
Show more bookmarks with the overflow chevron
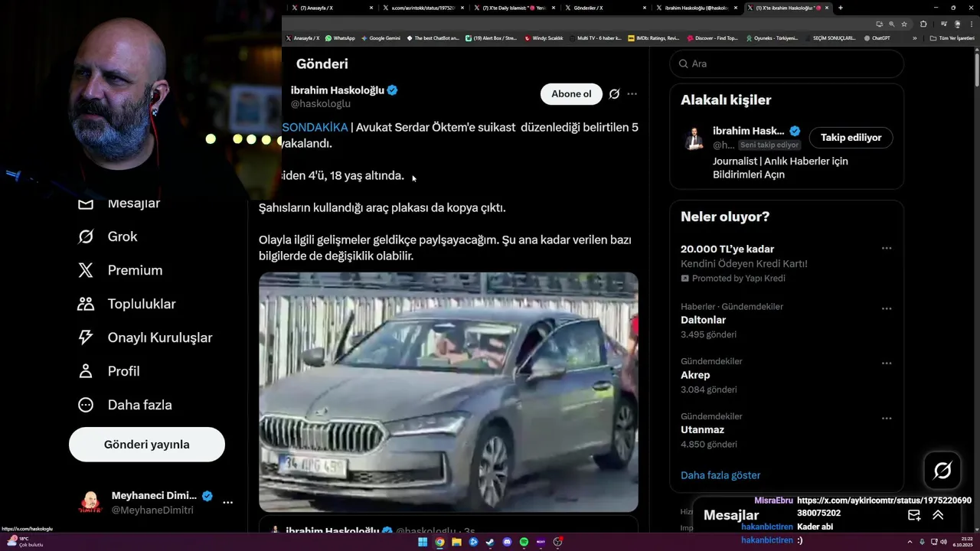tap(914, 38)
